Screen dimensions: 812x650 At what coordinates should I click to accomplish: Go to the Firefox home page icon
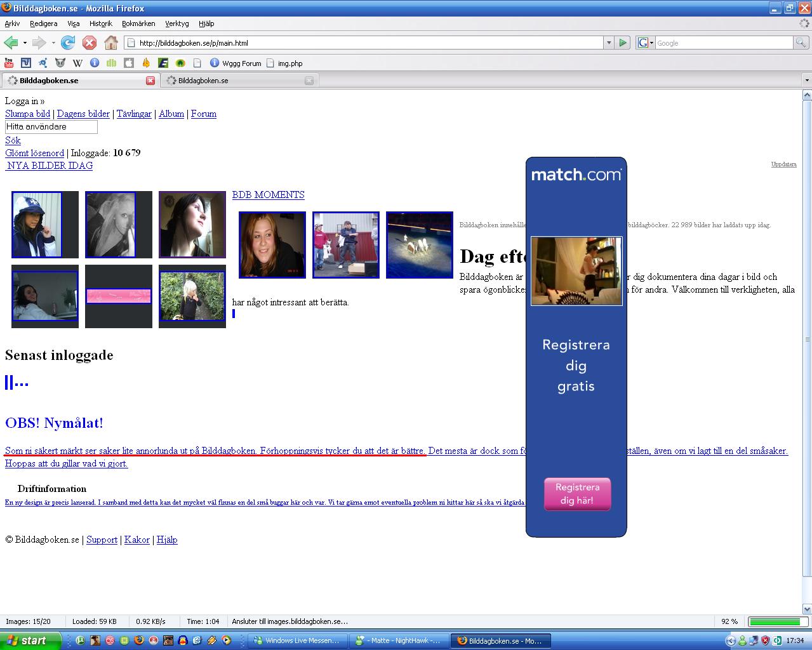(111, 43)
